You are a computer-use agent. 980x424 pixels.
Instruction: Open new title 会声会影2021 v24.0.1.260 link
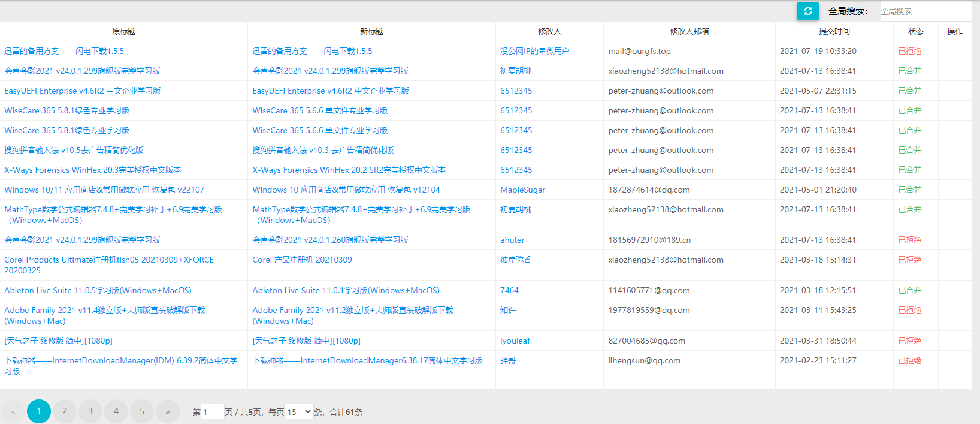pyautogui.click(x=330, y=240)
